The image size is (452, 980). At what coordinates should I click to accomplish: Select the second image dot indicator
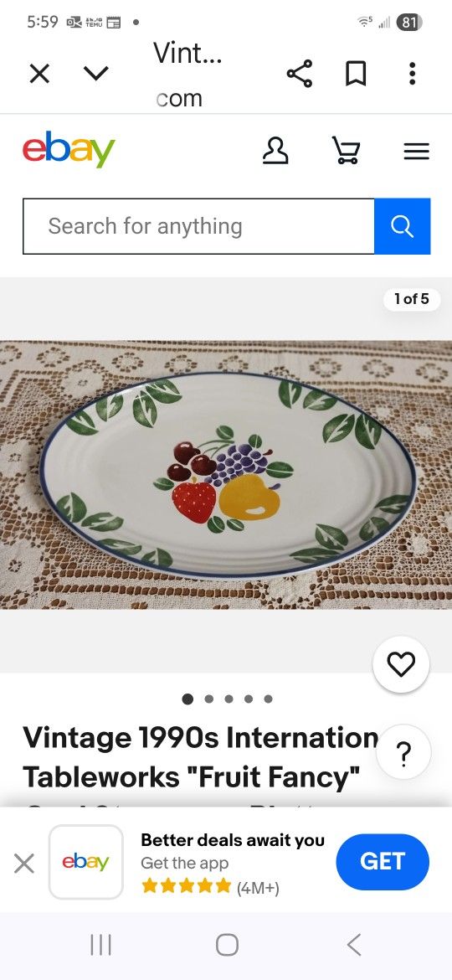coord(209,699)
